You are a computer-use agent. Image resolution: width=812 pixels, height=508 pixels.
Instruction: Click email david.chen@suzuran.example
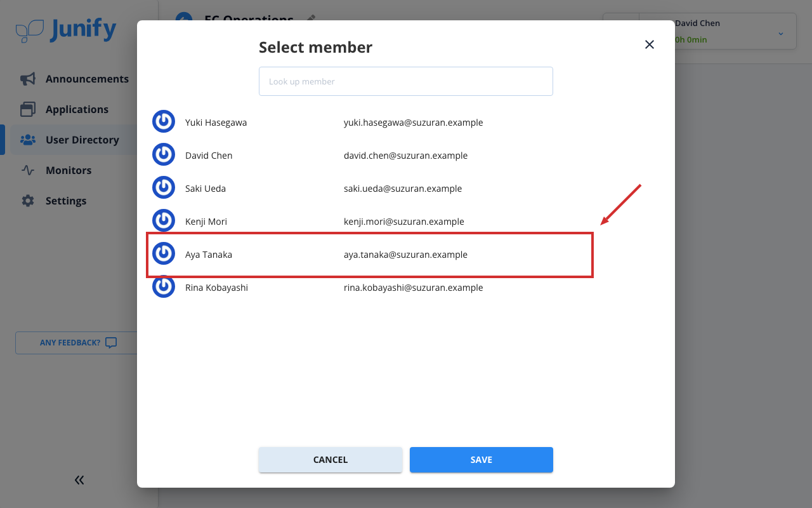406,156
